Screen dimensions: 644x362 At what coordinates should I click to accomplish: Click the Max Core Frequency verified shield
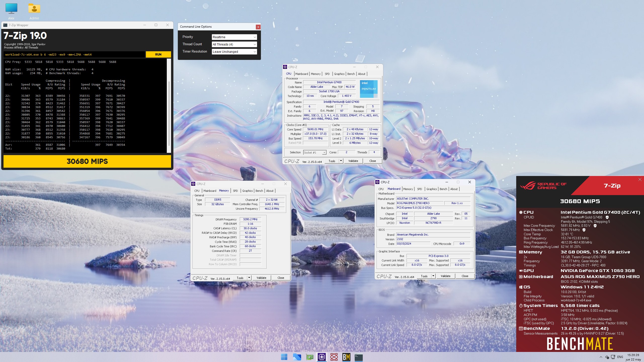coord(595,226)
